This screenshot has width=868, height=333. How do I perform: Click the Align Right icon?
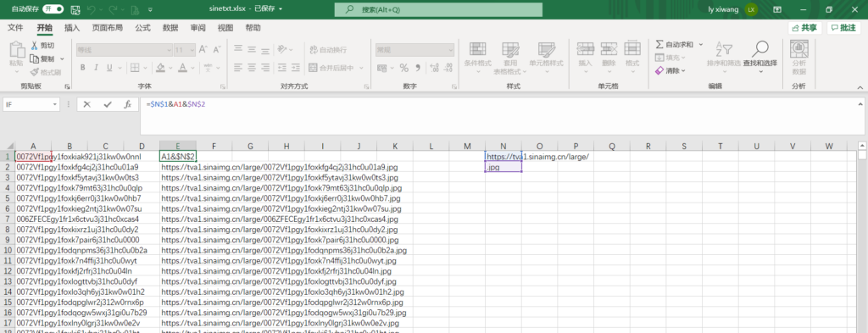265,68
